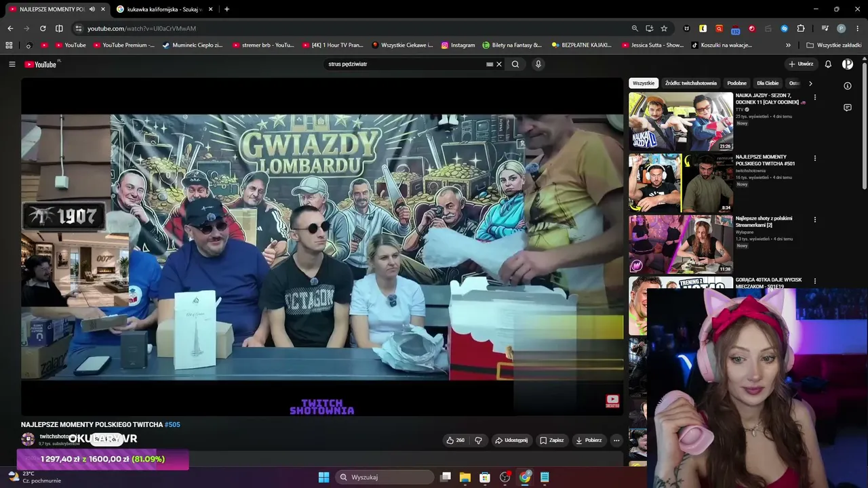Open the Wszystkie zakładki bookmarks folder
The height and width of the screenshot is (488, 868).
[x=834, y=45]
